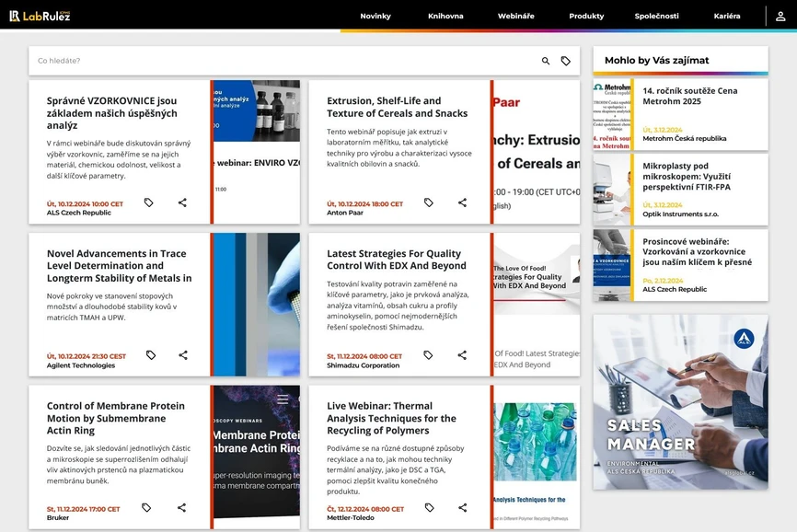797x532 pixels.
Task: Go to Webináře section
Action: (x=516, y=17)
